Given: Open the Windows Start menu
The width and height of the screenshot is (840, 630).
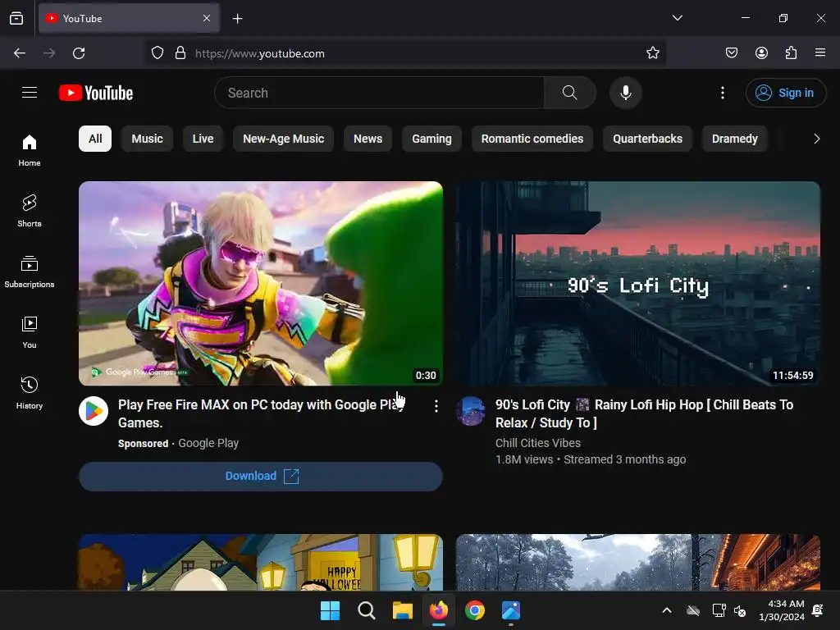Looking at the screenshot, I should [x=330, y=610].
